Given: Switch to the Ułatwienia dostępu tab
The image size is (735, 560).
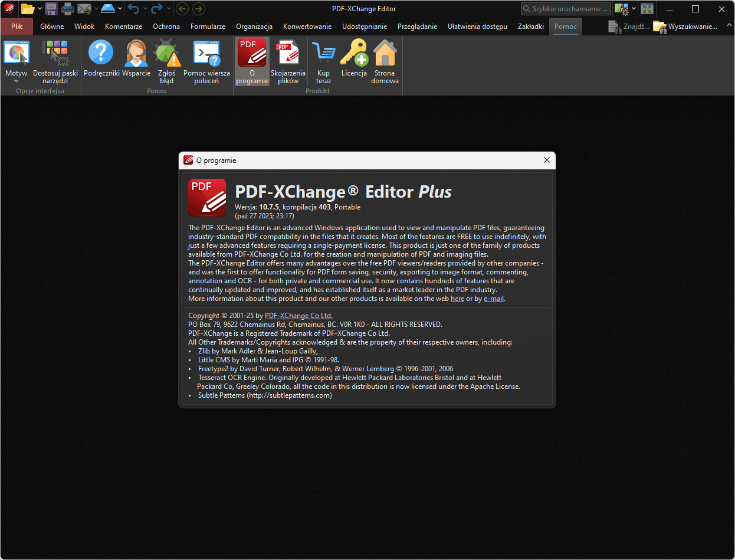Looking at the screenshot, I should tap(477, 27).
